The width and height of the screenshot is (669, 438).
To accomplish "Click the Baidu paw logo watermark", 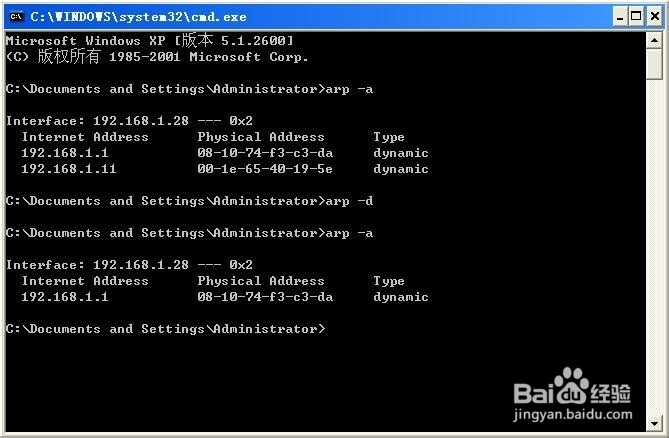I will coord(571,385).
